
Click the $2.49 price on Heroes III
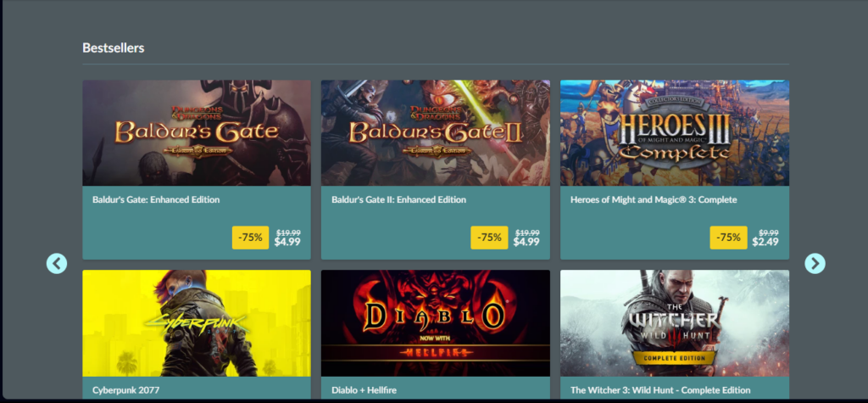[765, 243]
